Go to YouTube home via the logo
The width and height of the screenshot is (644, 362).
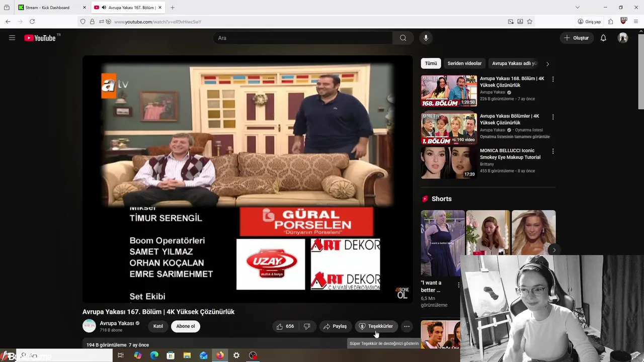[x=40, y=38]
